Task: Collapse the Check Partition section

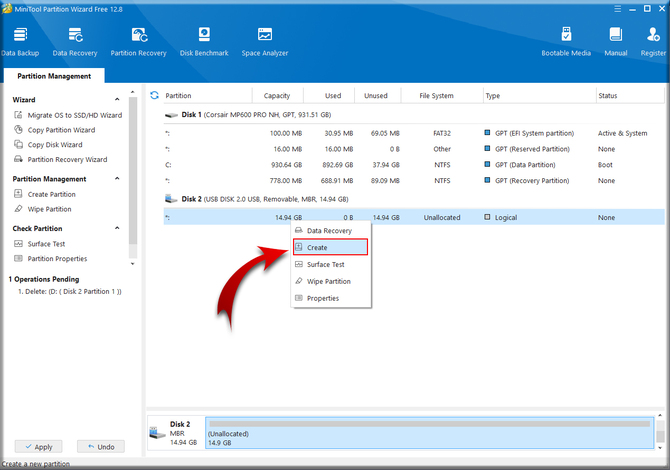Action: pos(117,228)
